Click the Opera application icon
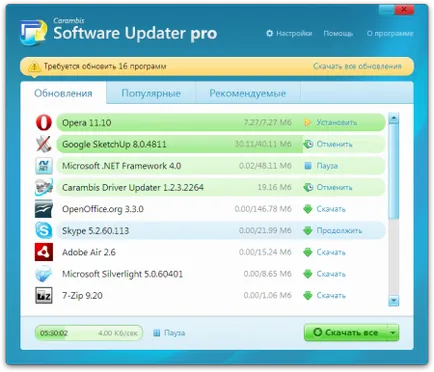Viewport: 434px width, 372px height. (x=44, y=122)
